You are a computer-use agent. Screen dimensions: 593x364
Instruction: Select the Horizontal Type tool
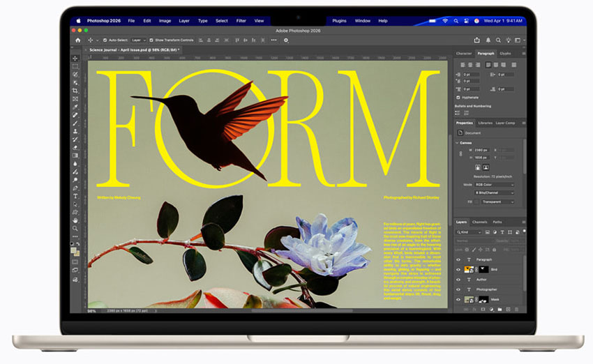coord(75,196)
